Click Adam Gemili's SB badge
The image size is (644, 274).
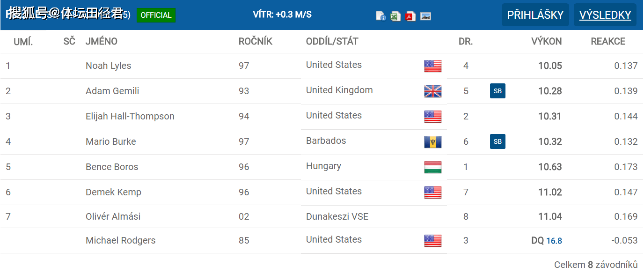(x=498, y=91)
